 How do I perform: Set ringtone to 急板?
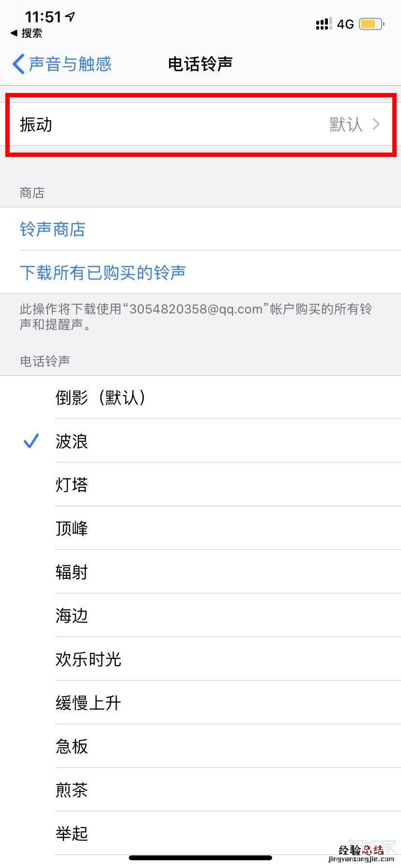[x=72, y=746]
